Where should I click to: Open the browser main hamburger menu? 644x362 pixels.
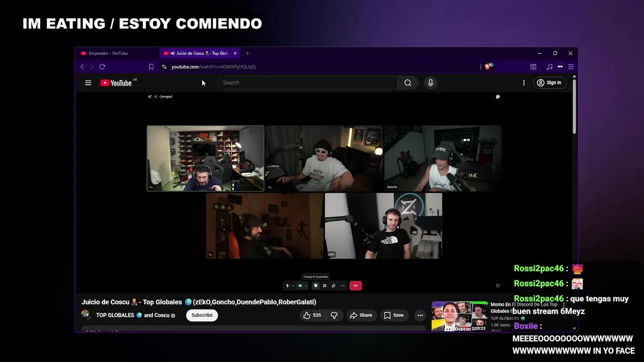tap(571, 66)
